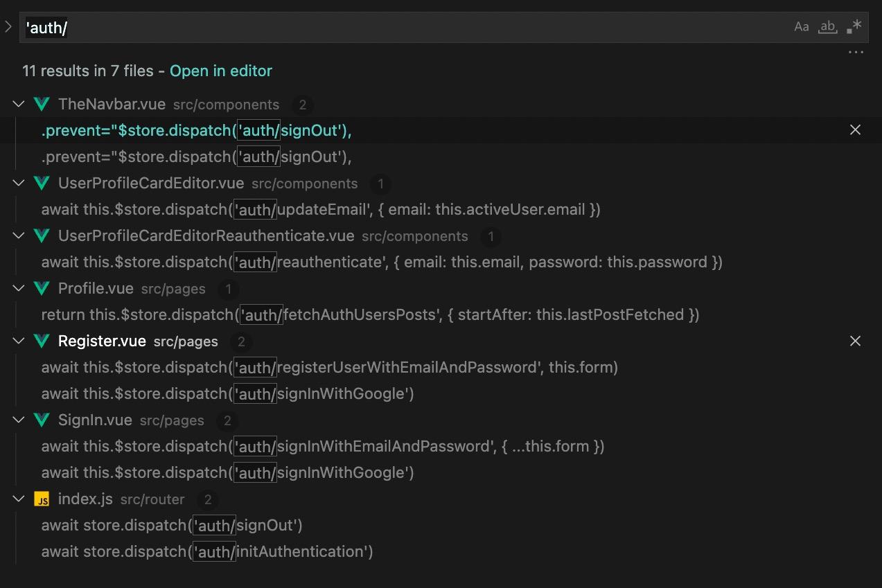The height and width of the screenshot is (588, 882).
Task: Dismiss the highlighted signOut match result
Action: click(x=855, y=130)
